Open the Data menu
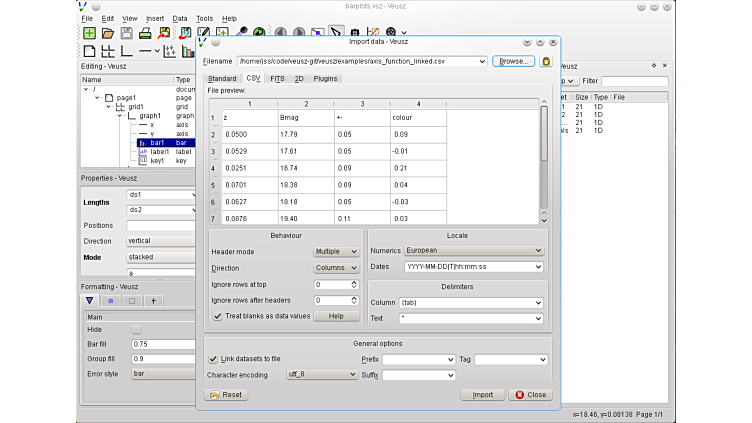The image size is (752, 423). click(x=180, y=18)
